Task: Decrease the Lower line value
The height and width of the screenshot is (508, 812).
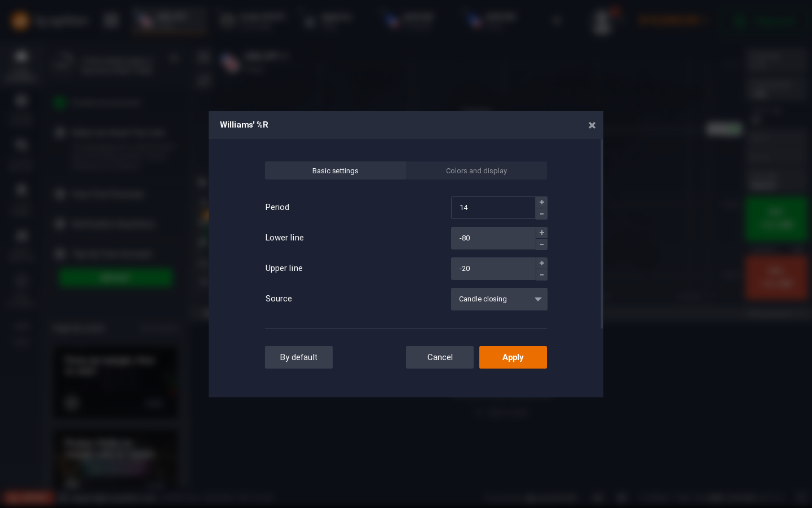Action: click(x=542, y=244)
